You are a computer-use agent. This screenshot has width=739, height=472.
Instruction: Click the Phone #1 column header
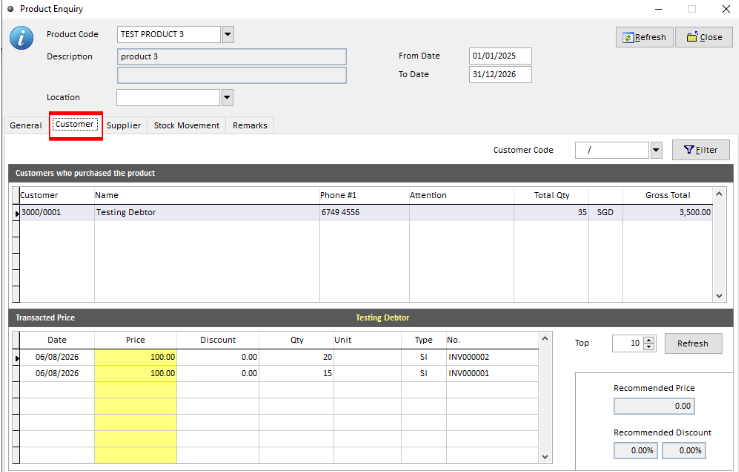coord(364,195)
